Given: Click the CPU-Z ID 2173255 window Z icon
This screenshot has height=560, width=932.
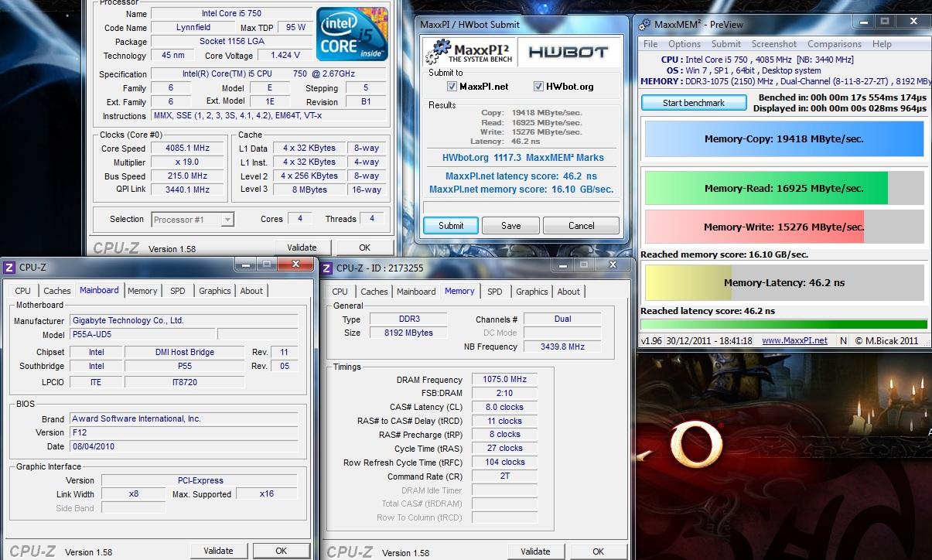Looking at the screenshot, I should pyautogui.click(x=326, y=268).
